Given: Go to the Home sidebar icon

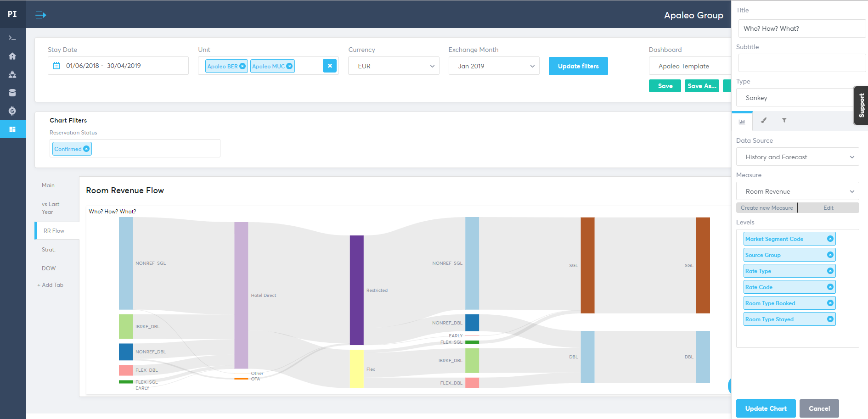Looking at the screenshot, I should [12, 56].
